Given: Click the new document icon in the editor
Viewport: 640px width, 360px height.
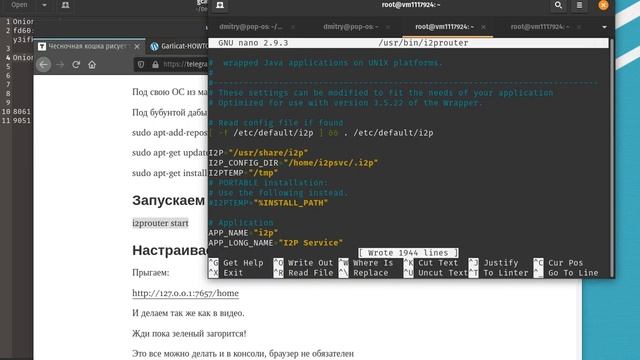Looking at the screenshot, I should point(65,5).
